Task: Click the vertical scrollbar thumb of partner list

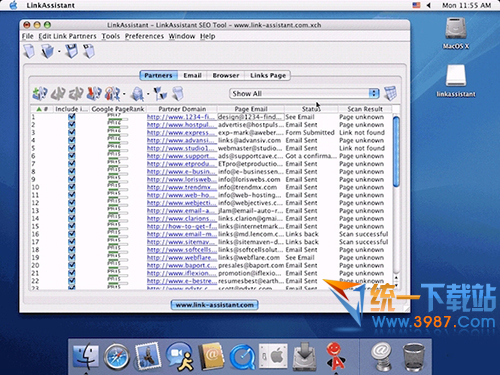Action: pyautogui.click(x=396, y=152)
